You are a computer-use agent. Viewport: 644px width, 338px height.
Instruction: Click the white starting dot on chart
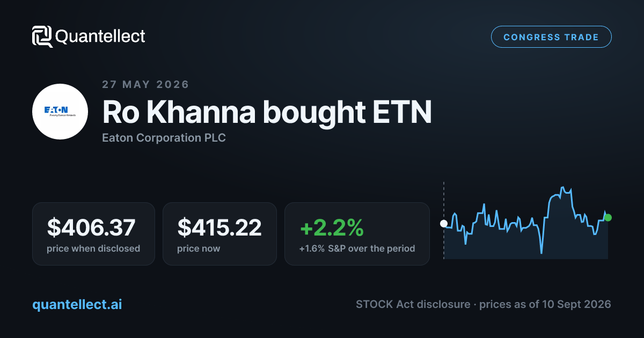(444, 224)
